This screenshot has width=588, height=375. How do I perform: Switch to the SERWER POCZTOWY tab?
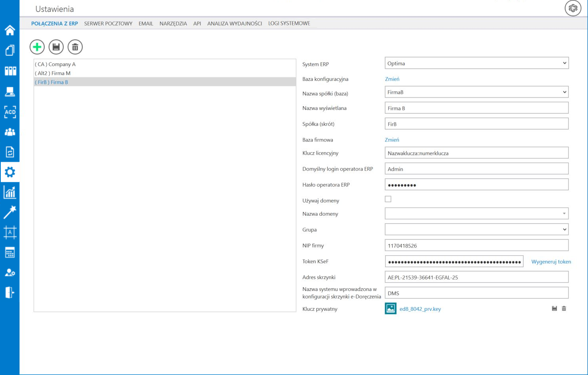coord(108,23)
